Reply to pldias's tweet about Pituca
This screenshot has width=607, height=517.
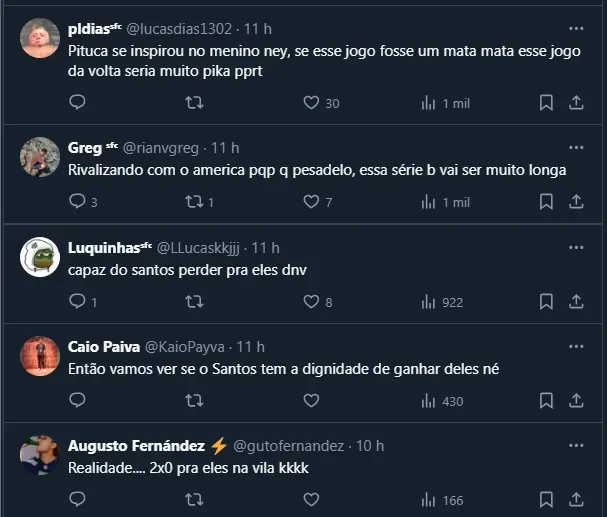[78, 103]
